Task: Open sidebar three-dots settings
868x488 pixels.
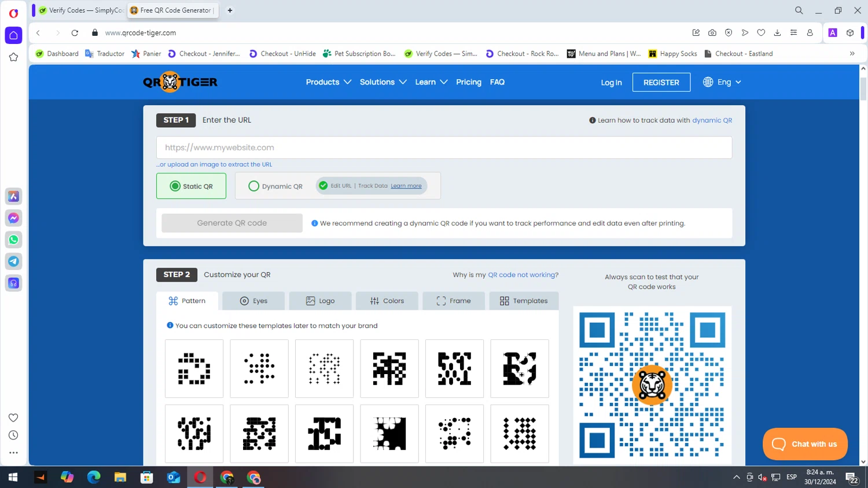Action: (13, 453)
